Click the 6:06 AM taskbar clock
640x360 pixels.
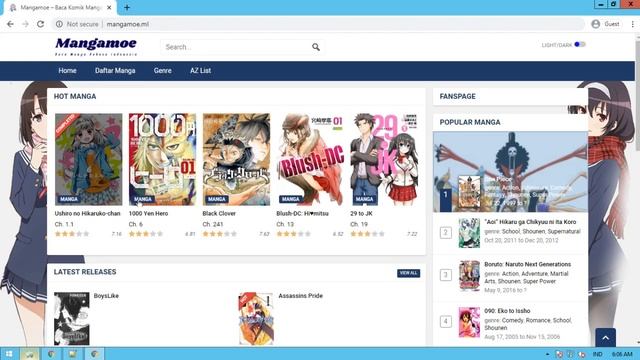(622, 354)
